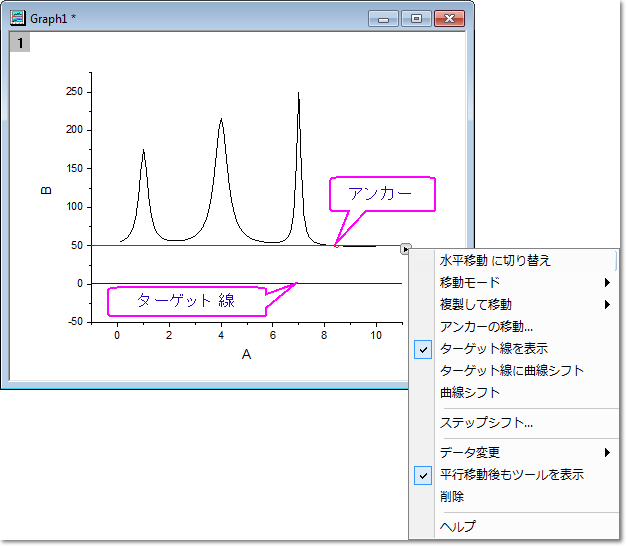This screenshot has height=547, width=627.
Task: Maximize the Graph1 window
Action: click(x=416, y=19)
